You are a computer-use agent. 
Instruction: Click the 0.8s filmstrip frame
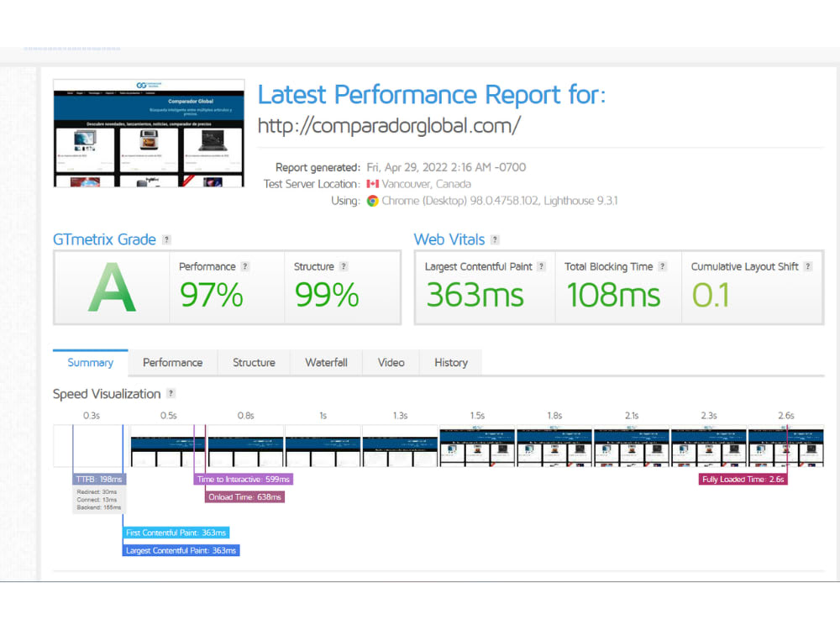click(x=245, y=446)
